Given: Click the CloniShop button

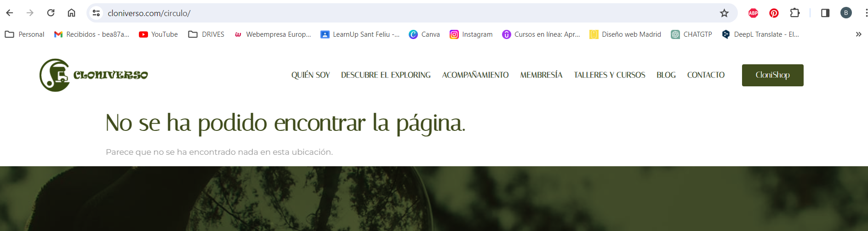Looking at the screenshot, I should pos(773,75).
